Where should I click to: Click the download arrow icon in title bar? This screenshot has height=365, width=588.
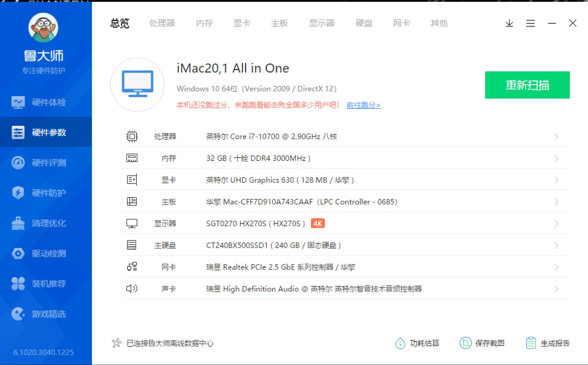click(509, 23)
